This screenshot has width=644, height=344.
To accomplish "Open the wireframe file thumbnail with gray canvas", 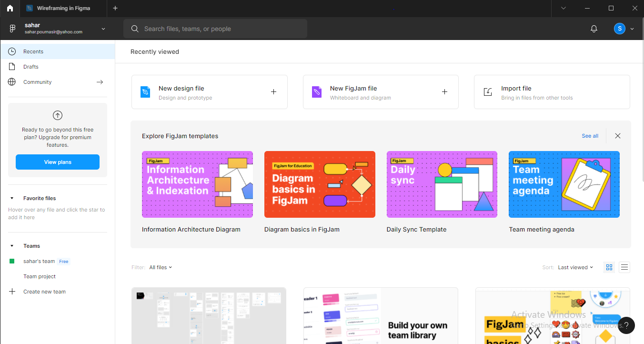I will click(x=209, y=315).
